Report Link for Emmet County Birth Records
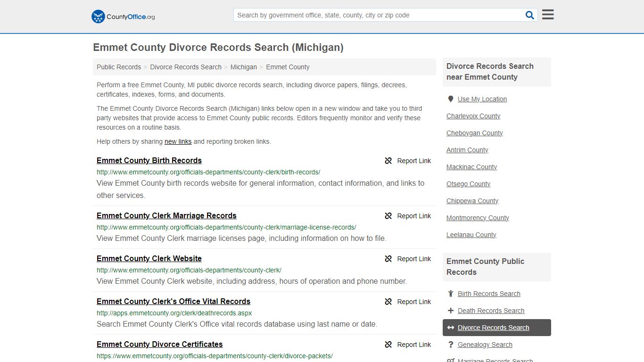Image resolution: width=644 pixels, height=362 pixels. pyautogui.click(x=408, y=161)
